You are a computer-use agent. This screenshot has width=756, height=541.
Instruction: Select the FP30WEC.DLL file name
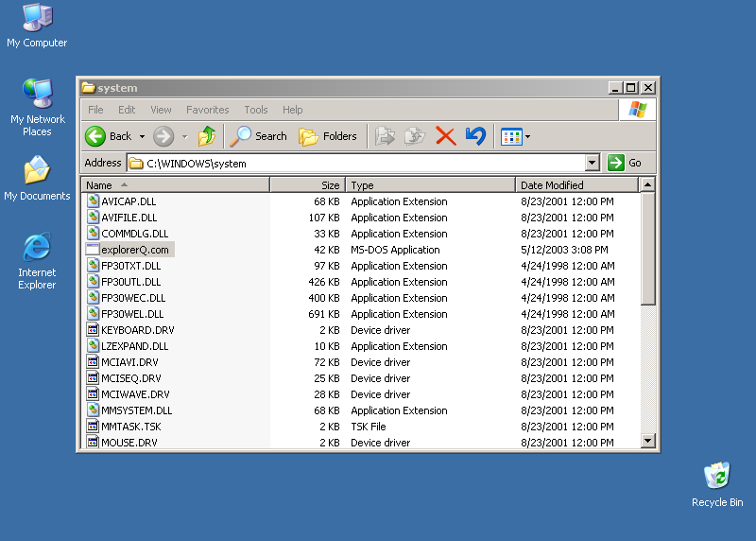coord(133,298)
